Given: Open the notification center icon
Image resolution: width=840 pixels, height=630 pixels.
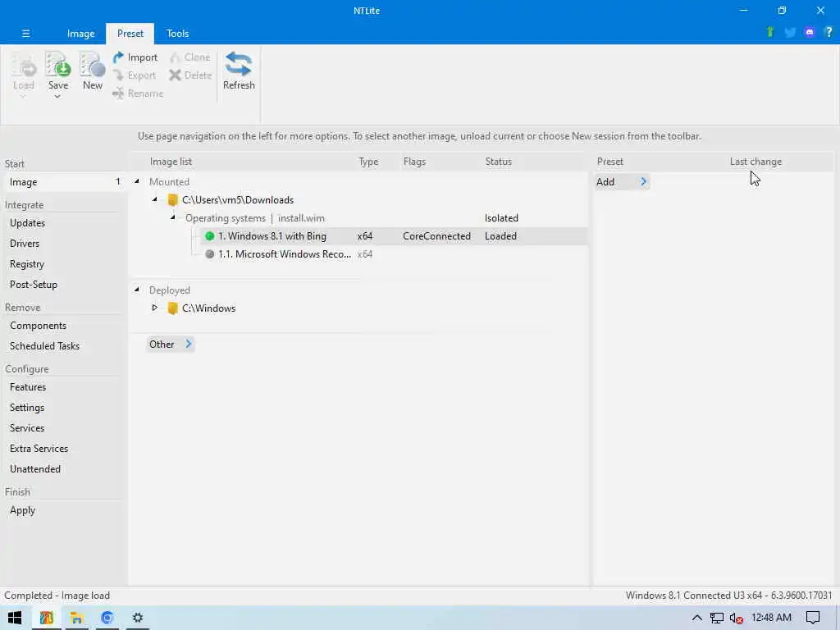Looking at the screenshot, I should click(x=813, y=618).
